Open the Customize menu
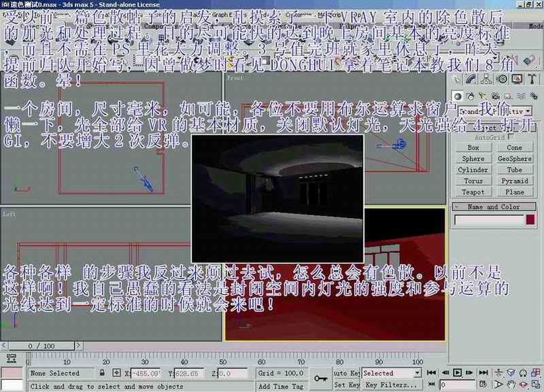Screen dimensions: 544x392 click(297, 15)
